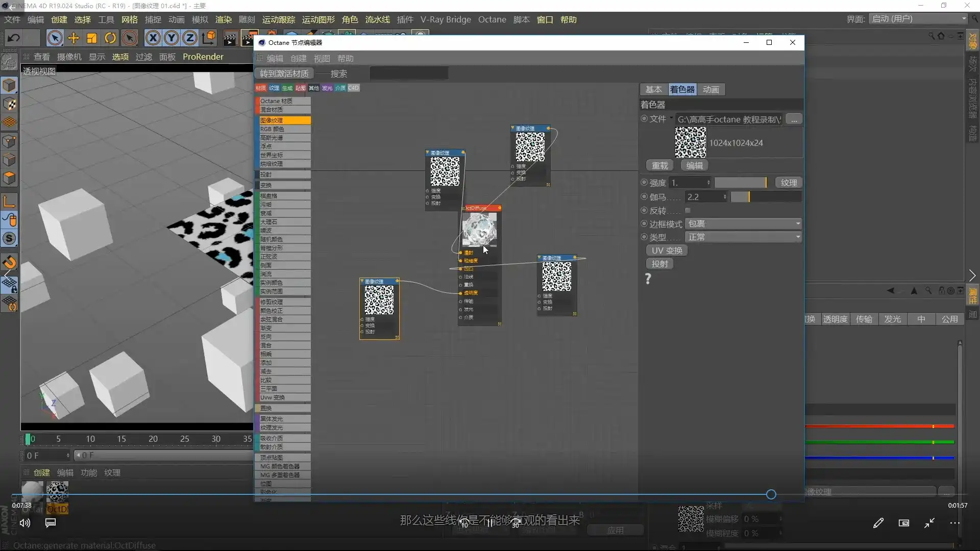Open the 界面 layout dropdown

click(x=918, y=19)
